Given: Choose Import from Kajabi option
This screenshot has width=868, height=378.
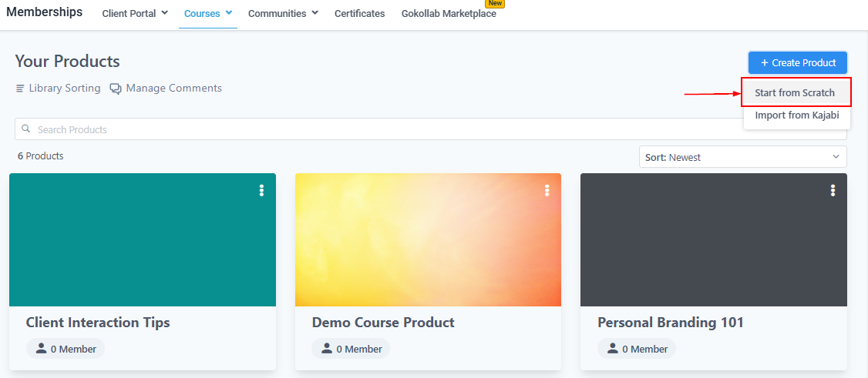Looking at the screenshot, I should (796, 115).
